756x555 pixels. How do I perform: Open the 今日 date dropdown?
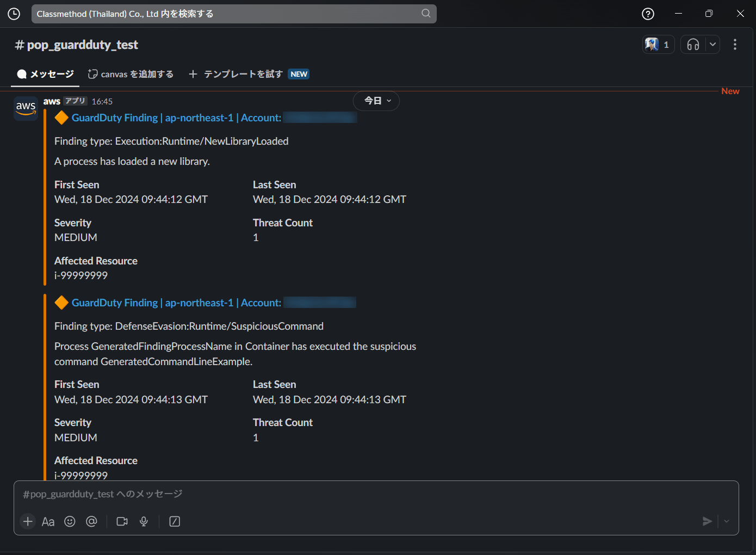(x=376, y=101)
